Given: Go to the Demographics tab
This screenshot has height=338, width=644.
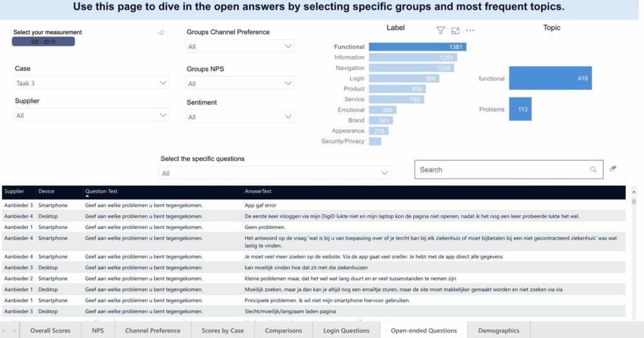Looking at the screenshot, I should pyautogui.click(x=499, y=330).
